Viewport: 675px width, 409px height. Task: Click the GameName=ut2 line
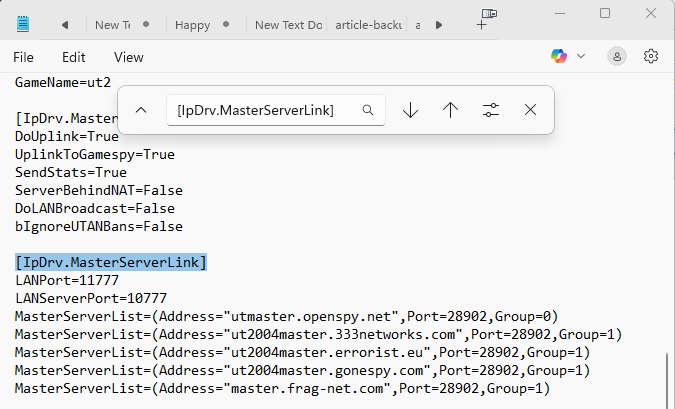tap(63, 82)
